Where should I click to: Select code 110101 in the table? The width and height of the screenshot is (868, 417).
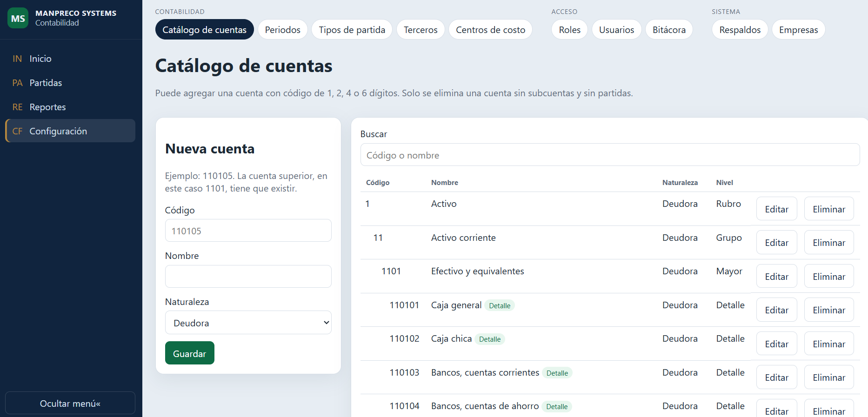tap(404, 305)
